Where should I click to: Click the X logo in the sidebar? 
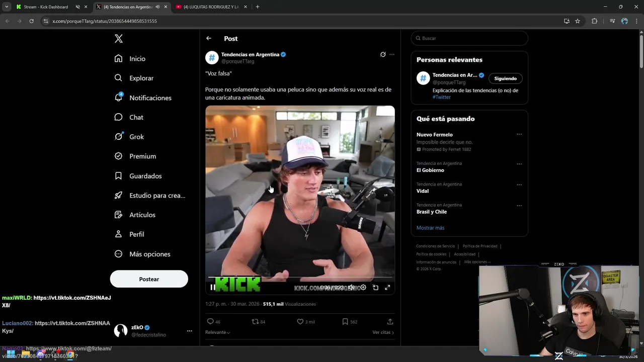[119, 39]
